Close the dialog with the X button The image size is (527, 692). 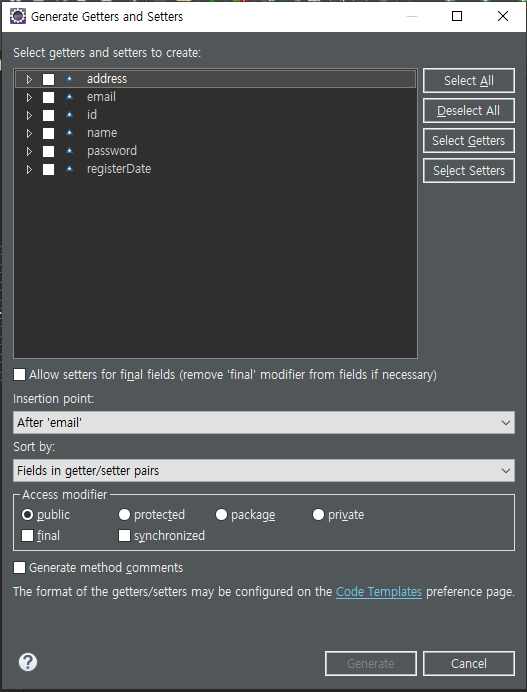pyautogui.click(x=503, y=16)
